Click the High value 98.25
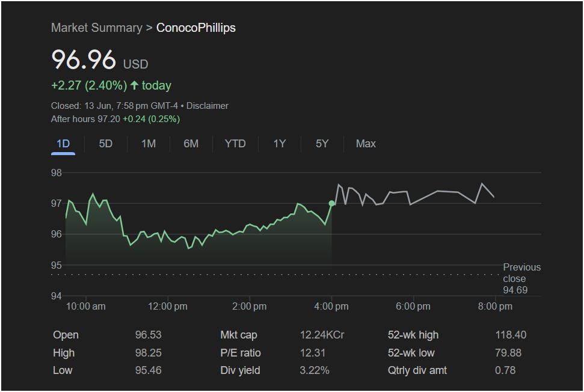Viewport: 584px width, 392px height. 148,352
